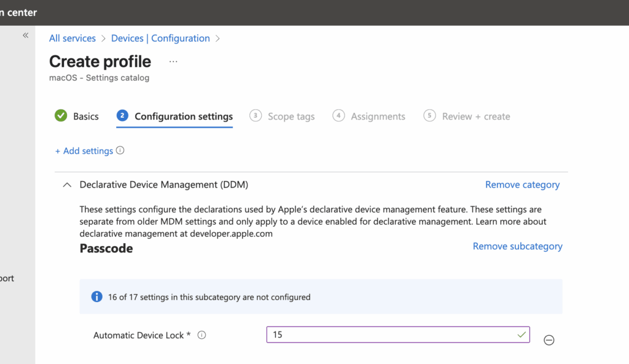
Task: Jump to the Scope tags step
Action: coord(283,116)
